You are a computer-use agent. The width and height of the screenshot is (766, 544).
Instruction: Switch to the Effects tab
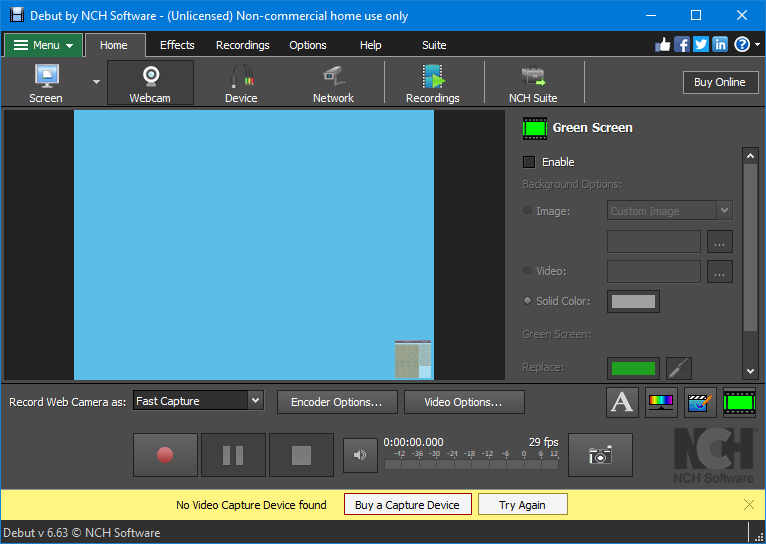(177, 45)
